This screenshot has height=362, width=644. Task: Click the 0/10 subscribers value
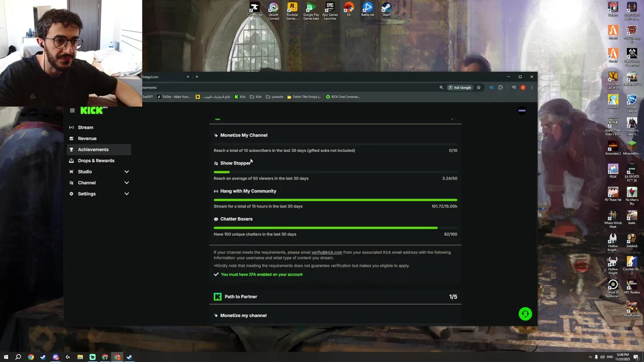pos(453,150)
